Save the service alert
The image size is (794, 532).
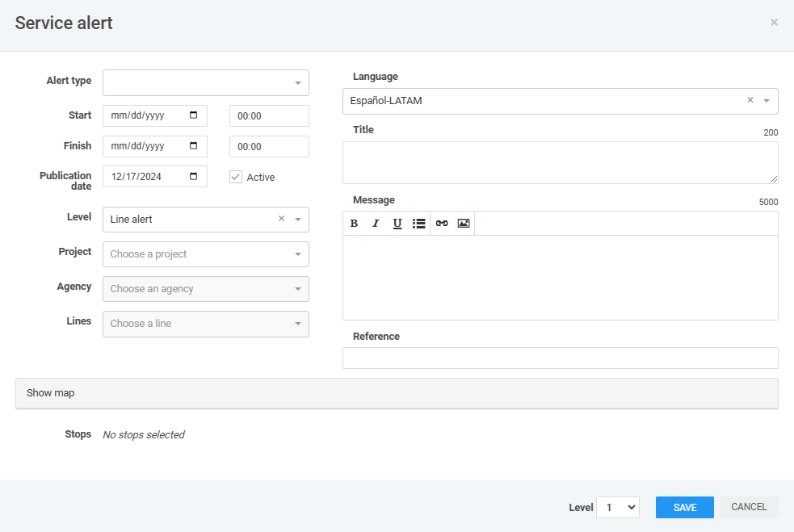tap(685, 507)
